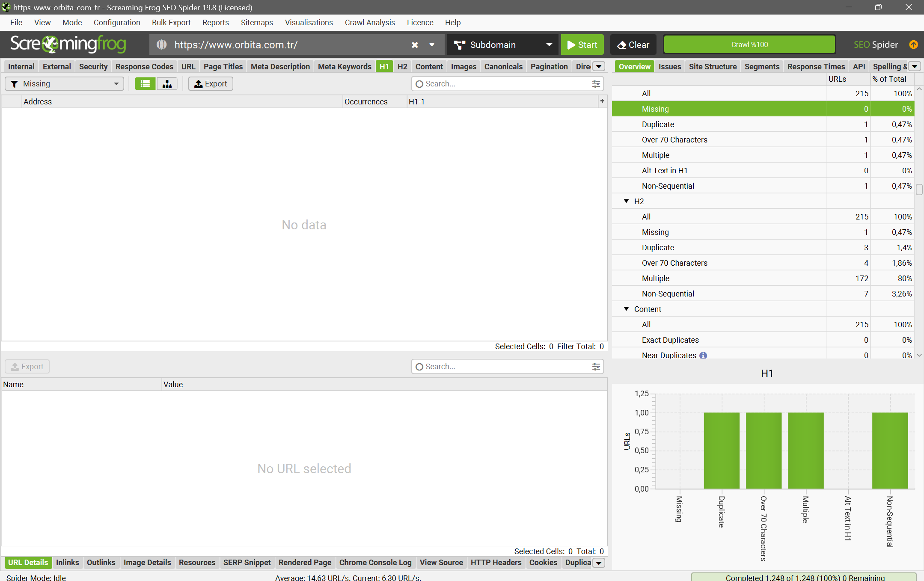Collapse the H2 section
The width and height of the screenshot is (924, 581).
[x=626, y=201]
